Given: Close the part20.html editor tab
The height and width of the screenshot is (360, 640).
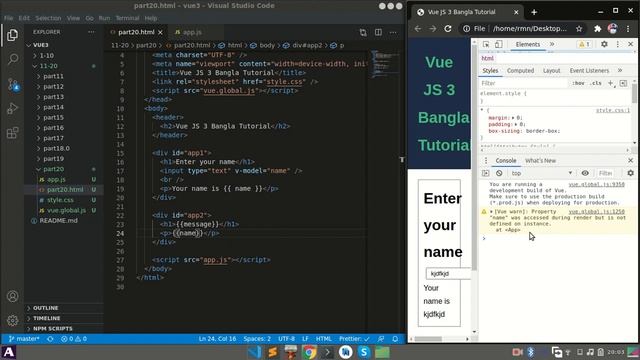Looking at the screenshot, I should [160, 32].
